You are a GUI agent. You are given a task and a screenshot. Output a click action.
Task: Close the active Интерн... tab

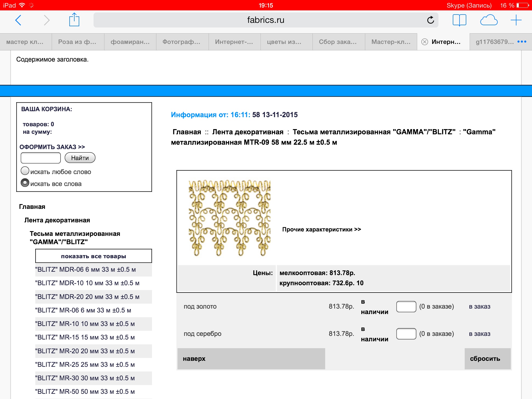pos(425,42)
